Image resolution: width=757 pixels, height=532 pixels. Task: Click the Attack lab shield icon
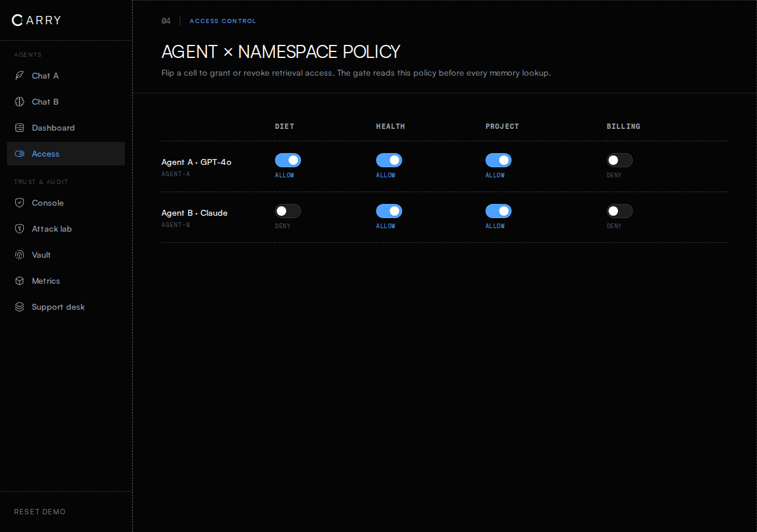tap(20, 229)
